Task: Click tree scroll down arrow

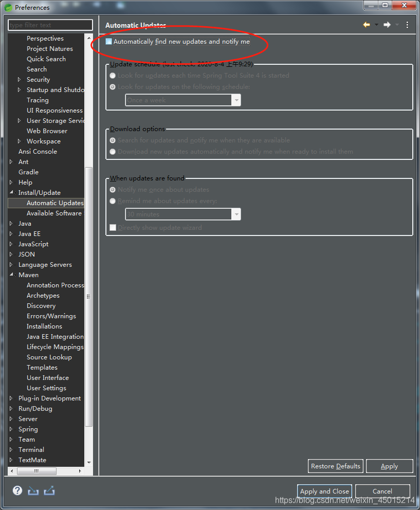Action: (x=89, y=463)
